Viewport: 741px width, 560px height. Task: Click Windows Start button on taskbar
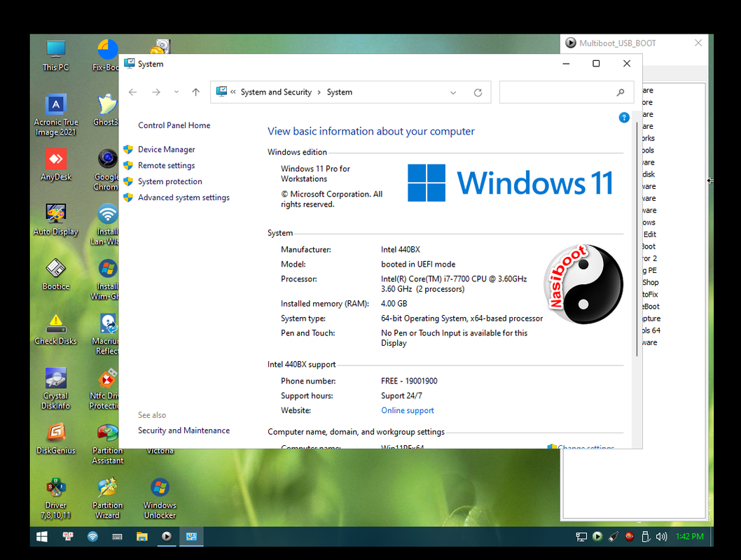pos(42,536)
